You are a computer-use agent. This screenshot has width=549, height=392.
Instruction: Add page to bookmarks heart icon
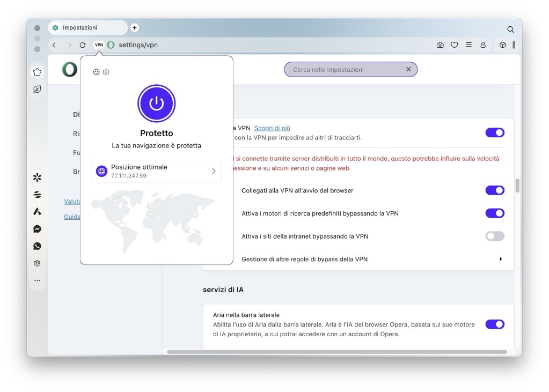[x=455, y=45]
